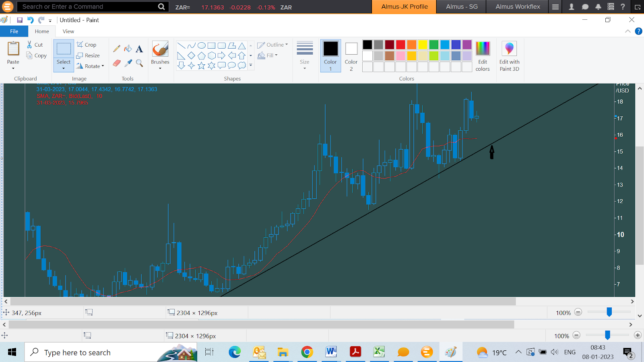Click the Paint help question mark icon
644x362 pixels.
638,31
